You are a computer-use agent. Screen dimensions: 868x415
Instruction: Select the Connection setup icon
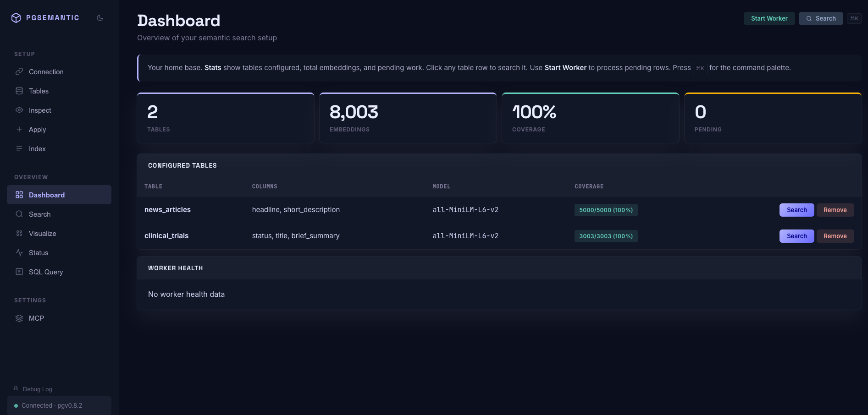[x=19, y=71]
